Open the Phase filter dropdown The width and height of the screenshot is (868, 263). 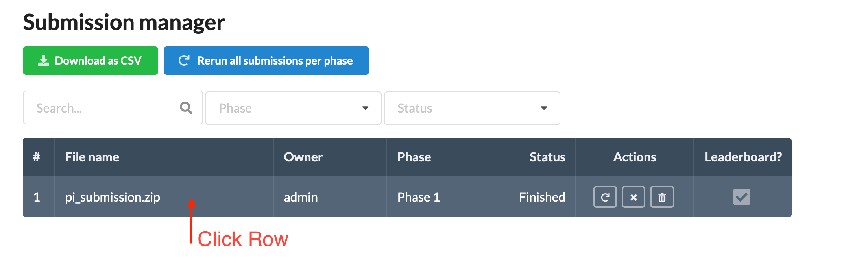tap(293, 108)
